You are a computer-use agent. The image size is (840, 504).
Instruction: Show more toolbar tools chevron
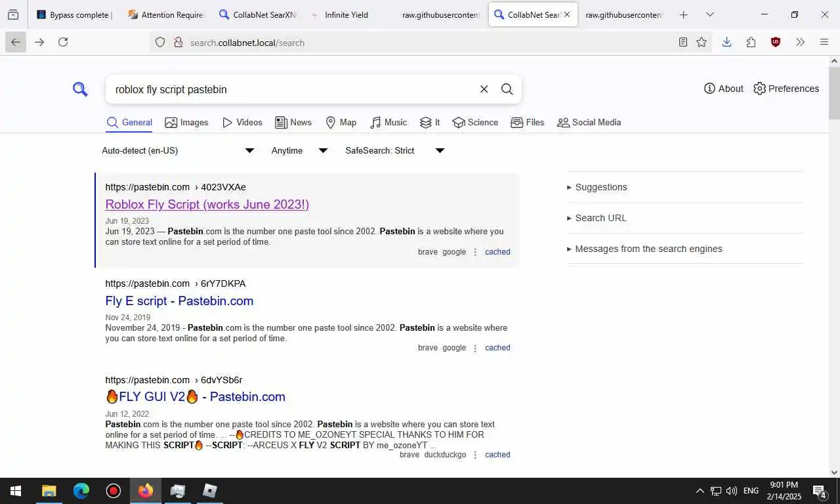click(800, 42)
